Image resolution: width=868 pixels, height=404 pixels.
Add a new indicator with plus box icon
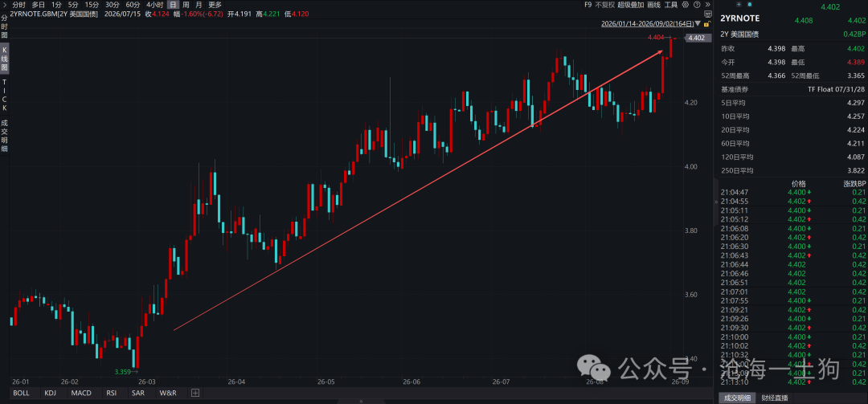194,393
